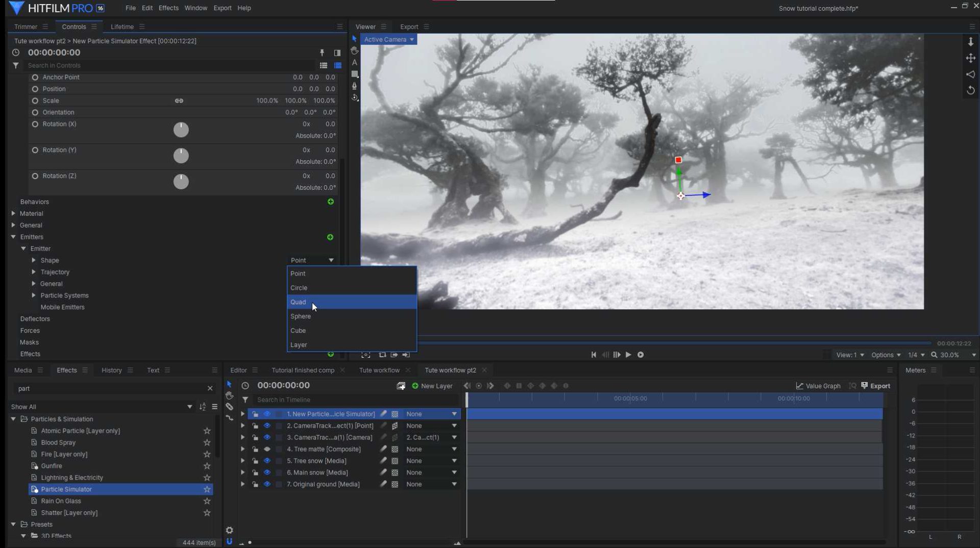Switch to the Lifetime tab

click(x=122, y=27)
